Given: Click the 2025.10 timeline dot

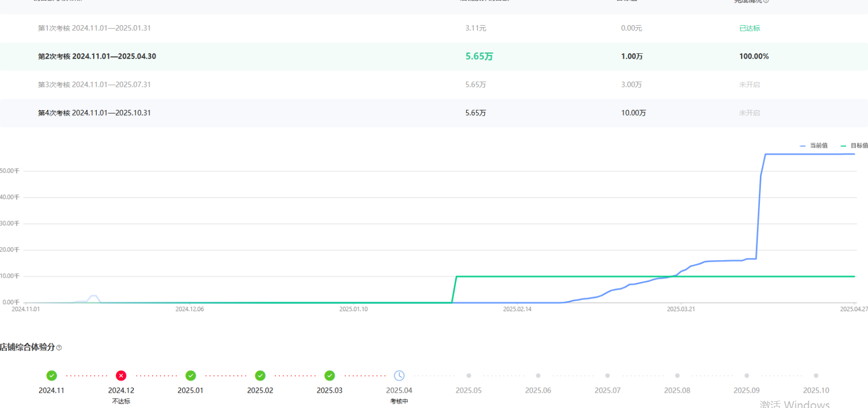Looking at the screenshot, I should point(816,376).
